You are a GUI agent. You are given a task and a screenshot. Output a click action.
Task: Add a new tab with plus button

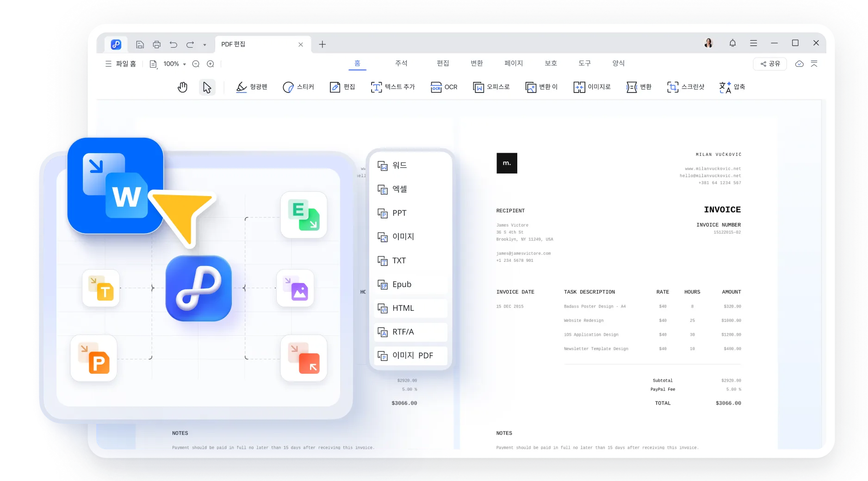point(322,44)
